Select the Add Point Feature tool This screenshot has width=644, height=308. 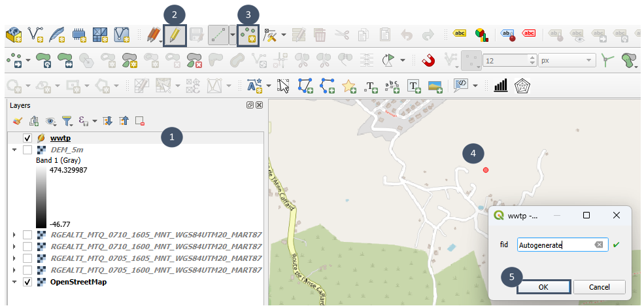coord(248,35)
